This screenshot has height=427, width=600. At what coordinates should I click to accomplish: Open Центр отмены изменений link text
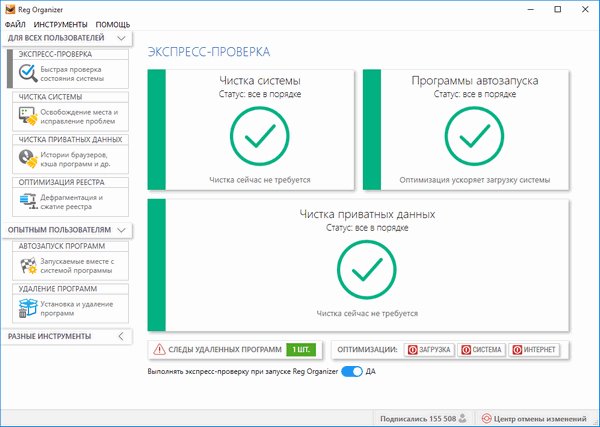(540, 419)
